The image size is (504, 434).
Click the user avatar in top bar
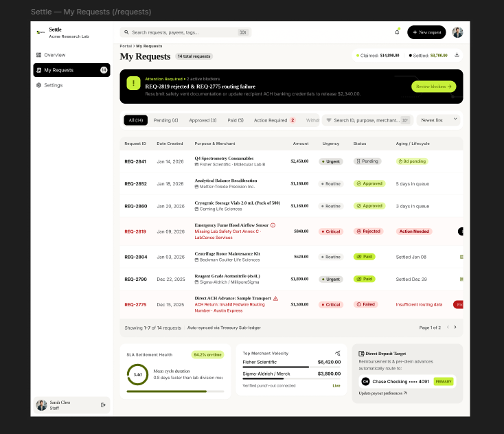pos(457,32)
